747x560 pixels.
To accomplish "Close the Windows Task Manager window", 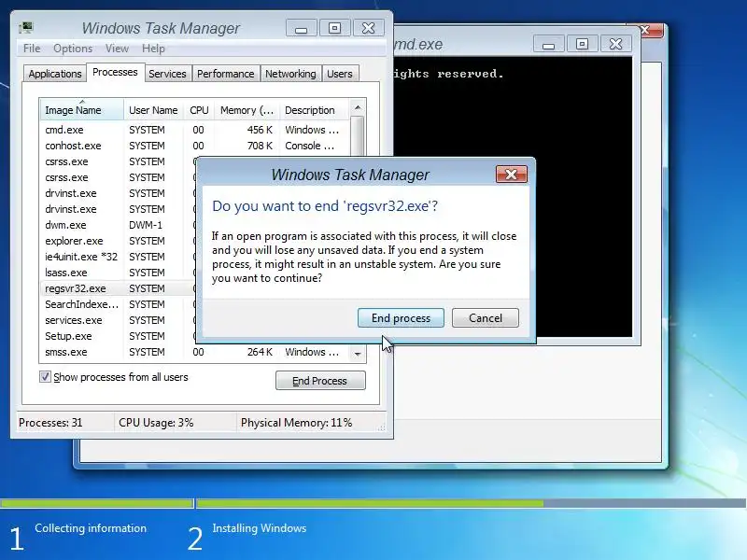I will point(368,28).
